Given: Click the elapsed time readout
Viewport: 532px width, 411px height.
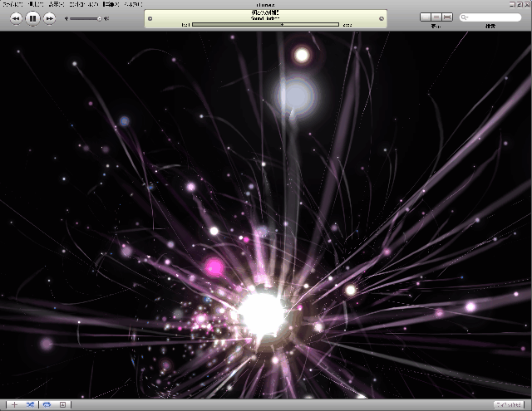Looking at the screenshot, I should (185, 25).
